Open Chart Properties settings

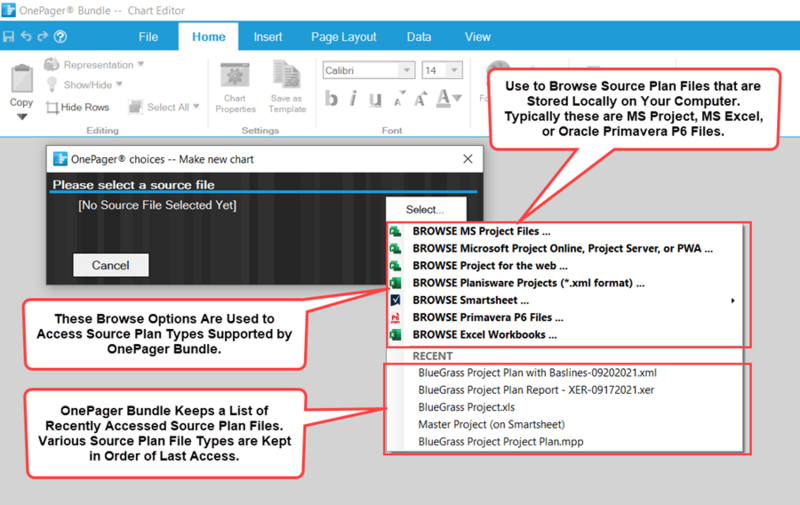click(235, 88)
